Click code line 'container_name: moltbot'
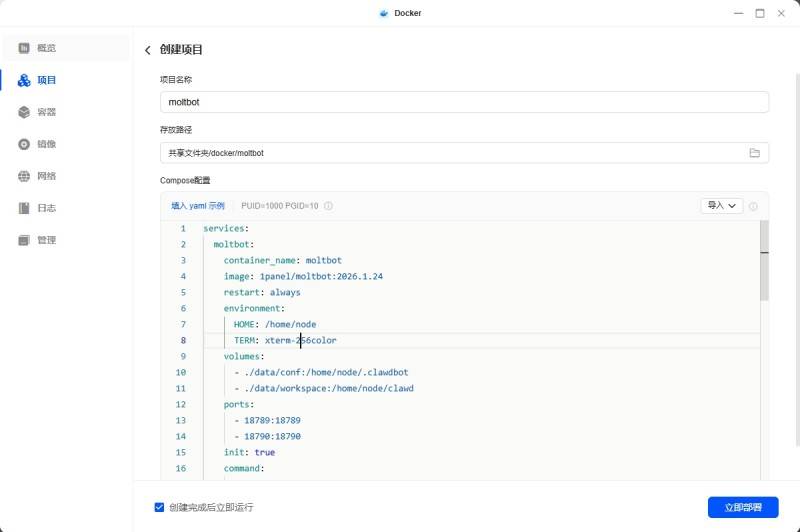 pos(283,261)
